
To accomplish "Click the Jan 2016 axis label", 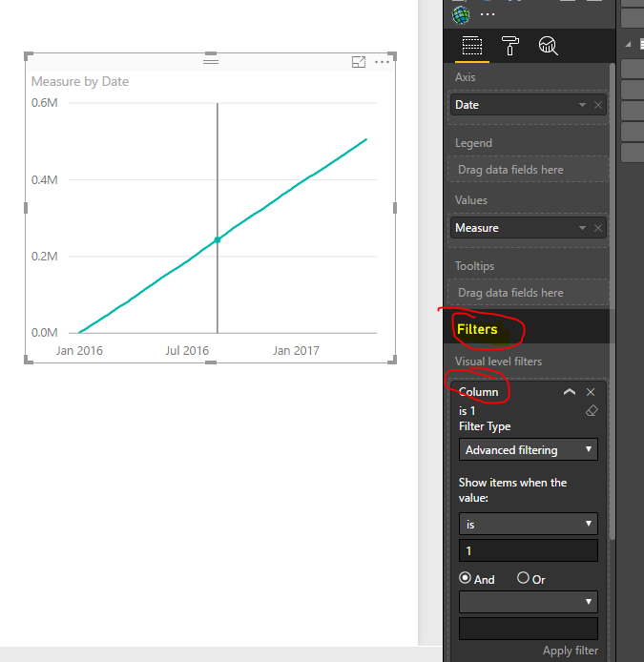I will [79, 351].
